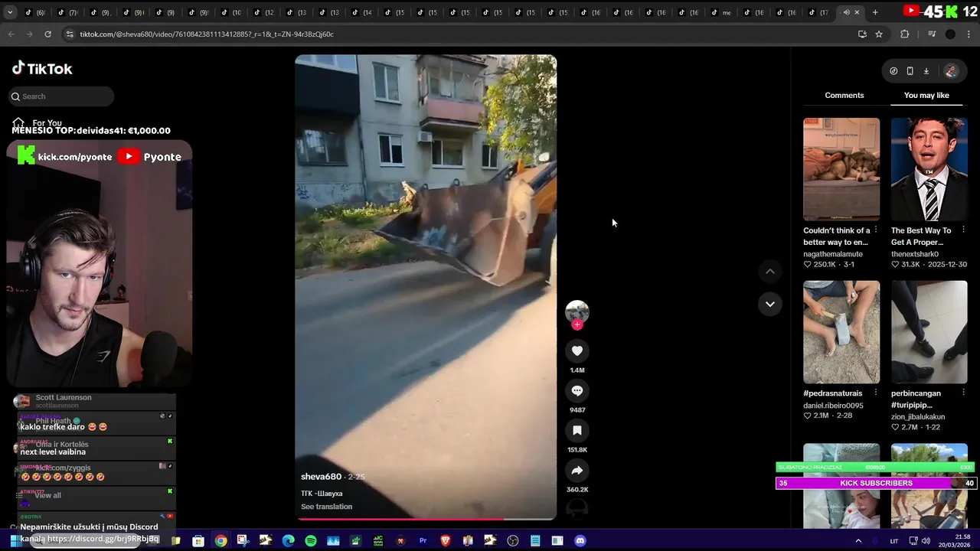Click the Get Coins icon at top right
980x551 pixels.
[x=893, y=71]
